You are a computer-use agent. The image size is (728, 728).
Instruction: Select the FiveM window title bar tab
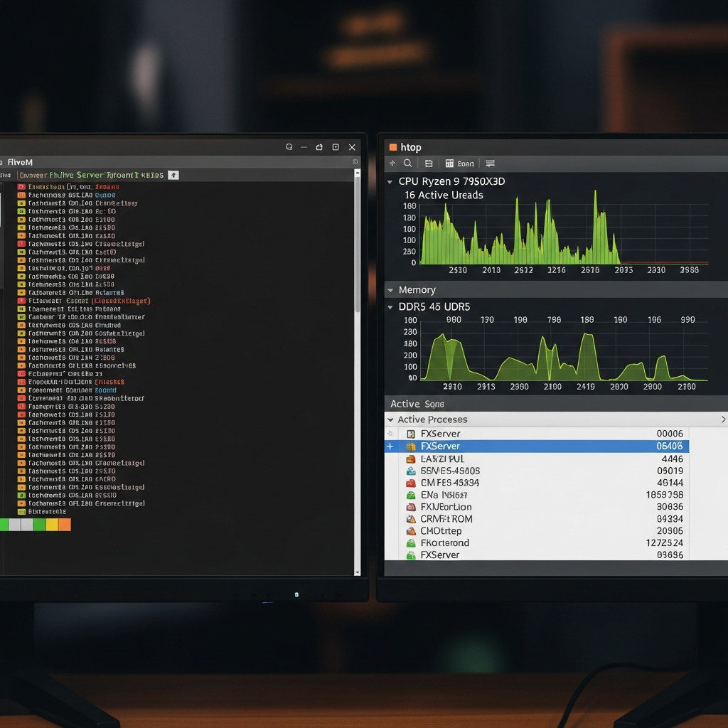18,162
